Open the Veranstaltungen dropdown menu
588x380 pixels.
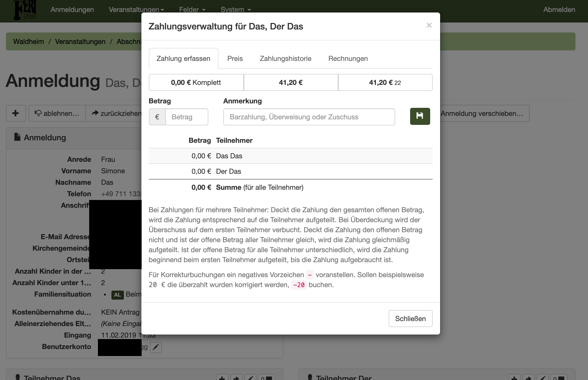click(136, 10)
